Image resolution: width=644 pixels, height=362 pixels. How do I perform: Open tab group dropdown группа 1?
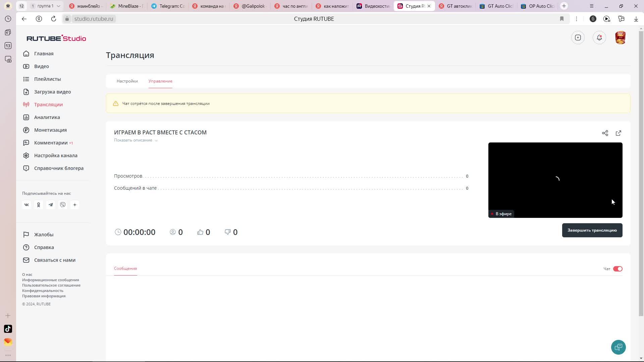(58, 6)
